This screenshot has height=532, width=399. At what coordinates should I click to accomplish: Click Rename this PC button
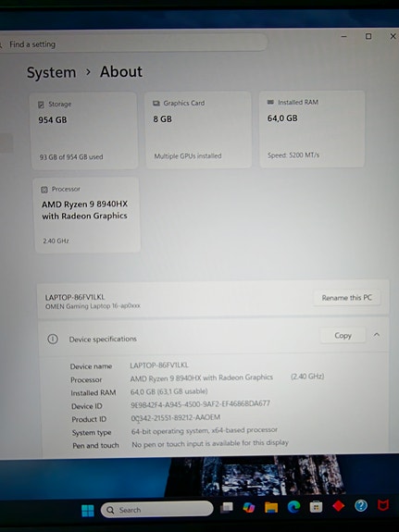[x=347, y=298]
